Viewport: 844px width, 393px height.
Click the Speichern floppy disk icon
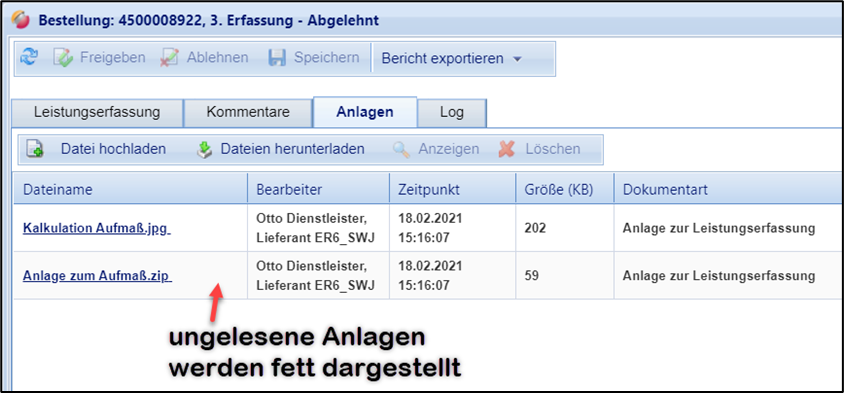pos(277,58)
